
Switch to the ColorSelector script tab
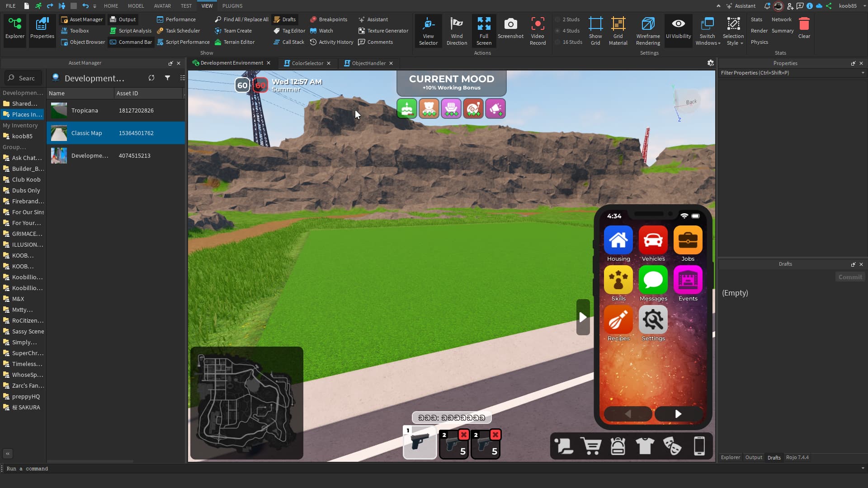pyautogui.click(x=307, y=63)
